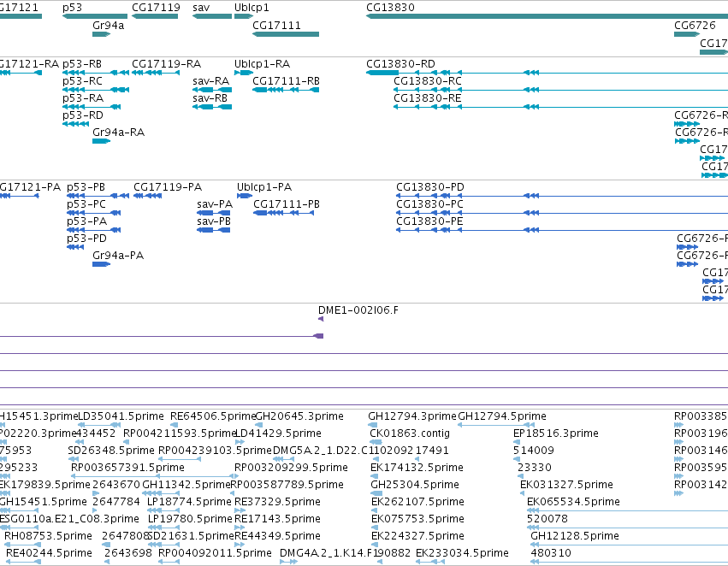Select protein CG13830-PD
The image size is (728, 566).
pos(430,187)
